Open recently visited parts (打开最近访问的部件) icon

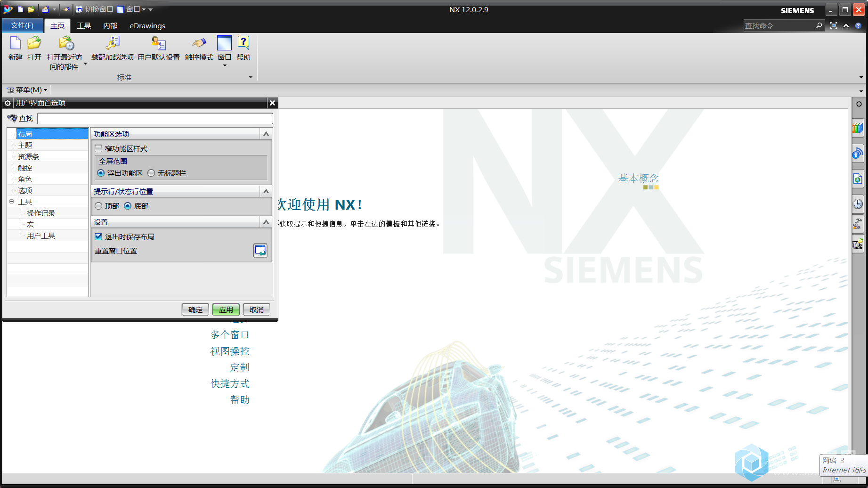click(x=66, y=43)
